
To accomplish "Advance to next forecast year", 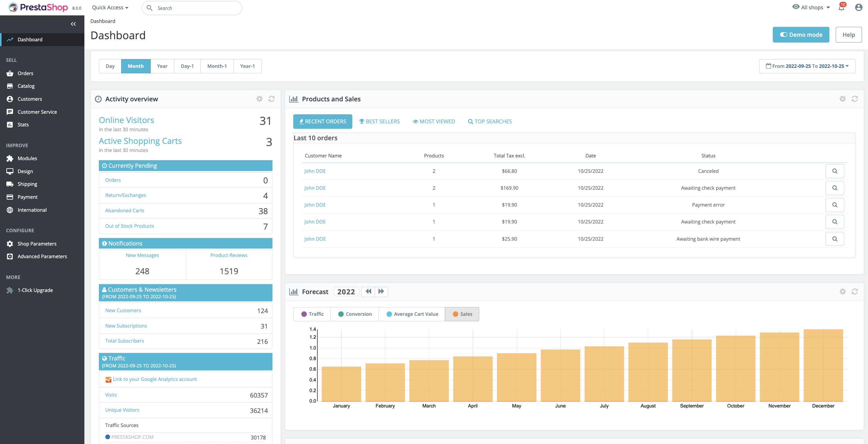I will (381, 292).
